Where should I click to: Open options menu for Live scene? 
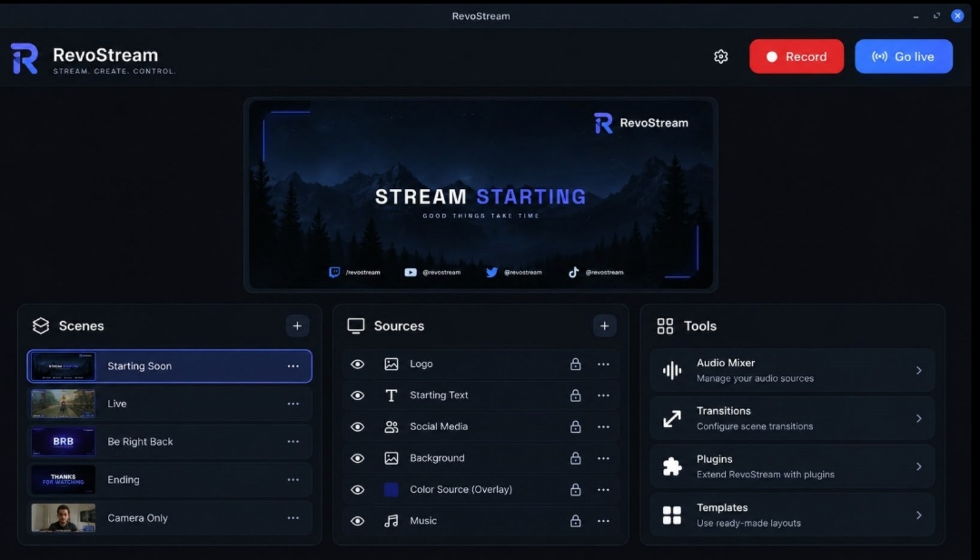tap(293, 404)
